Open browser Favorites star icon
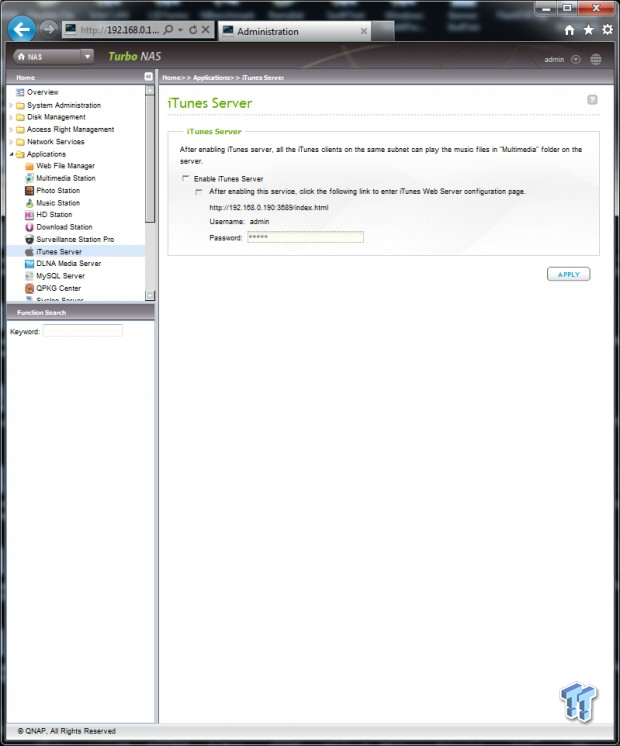Screen dimensions: 620x746 point(589,30)
